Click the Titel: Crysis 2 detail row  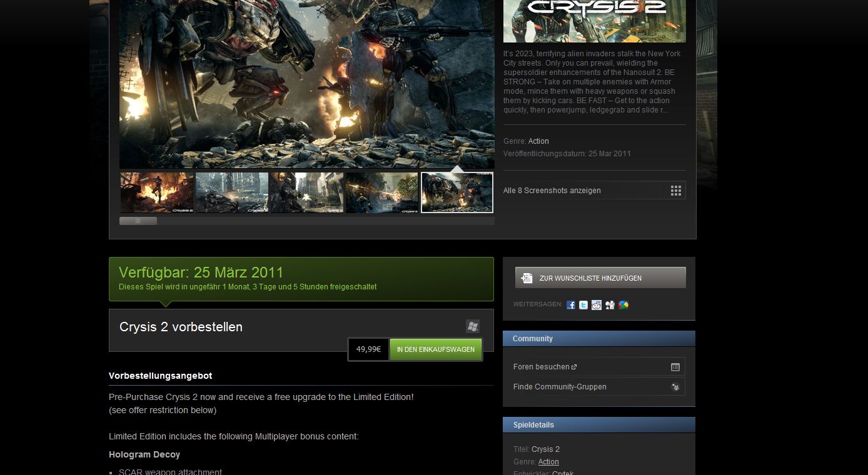pyautogui.click(x=537, y=449)
